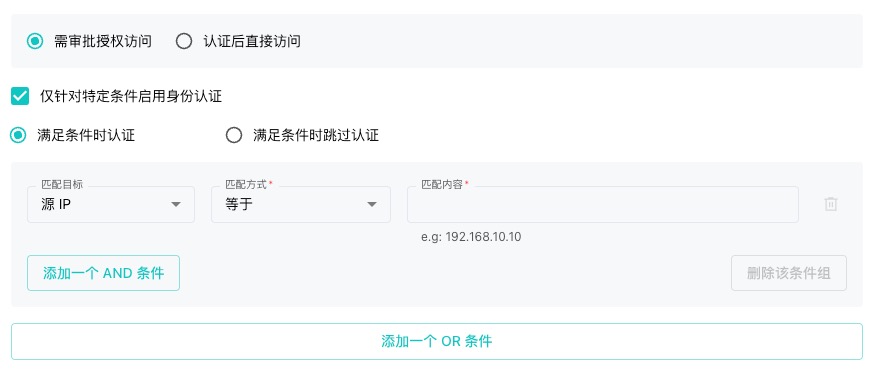Delete the condition row via trash icon

pos(831,204)
